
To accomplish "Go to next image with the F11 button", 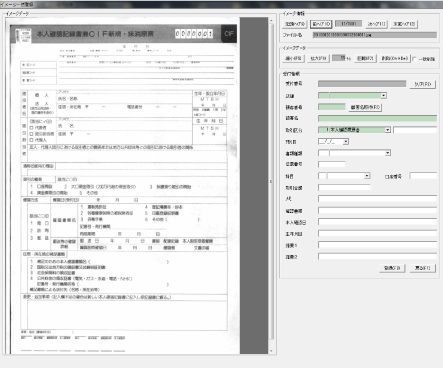I will tap(376, 24).
